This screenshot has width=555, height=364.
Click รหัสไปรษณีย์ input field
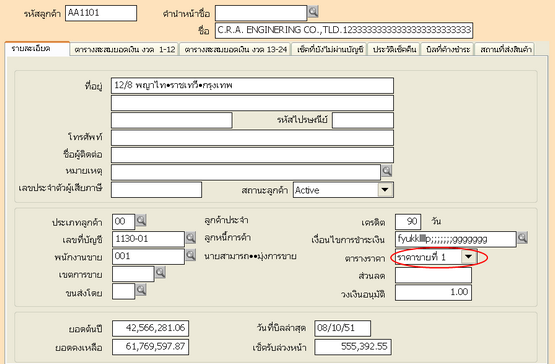363,120
